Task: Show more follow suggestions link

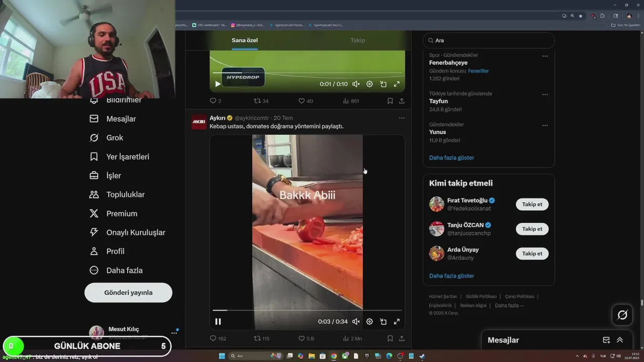Action: [452, 276]
